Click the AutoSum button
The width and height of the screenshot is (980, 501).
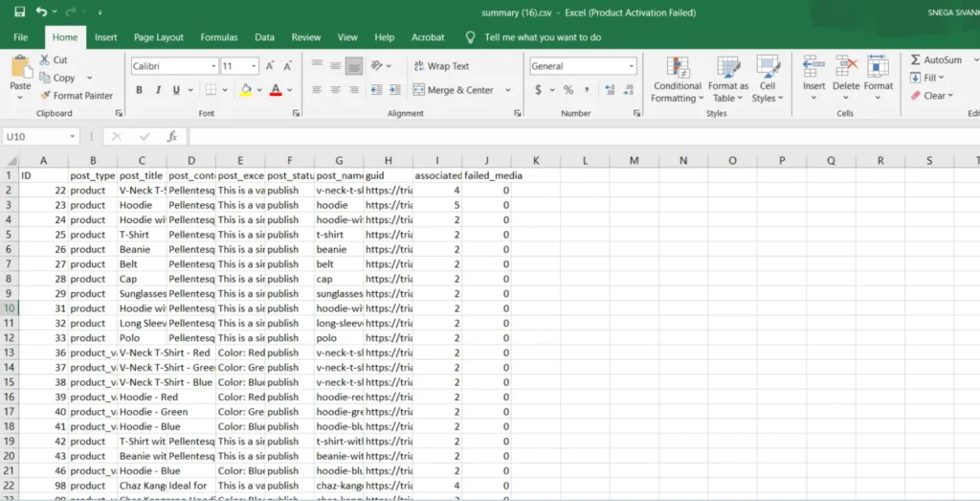pyautogui.click(x=936, y=59)
